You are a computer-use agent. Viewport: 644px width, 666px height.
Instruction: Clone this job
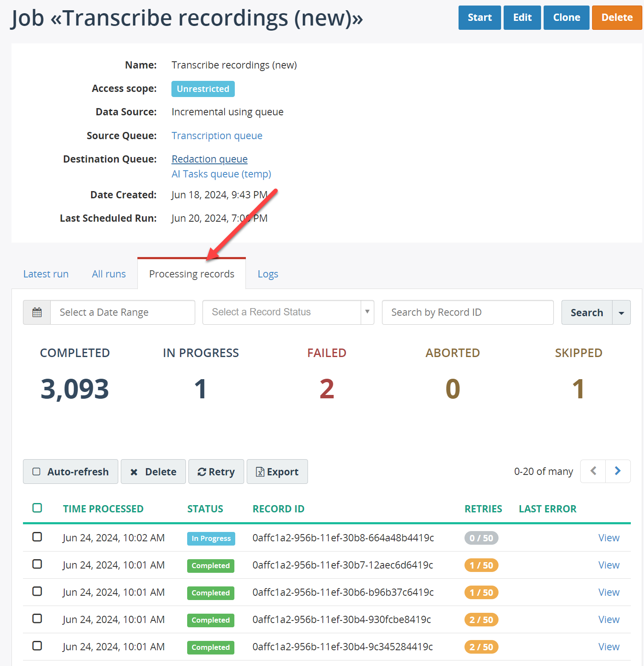coord(567,17)
